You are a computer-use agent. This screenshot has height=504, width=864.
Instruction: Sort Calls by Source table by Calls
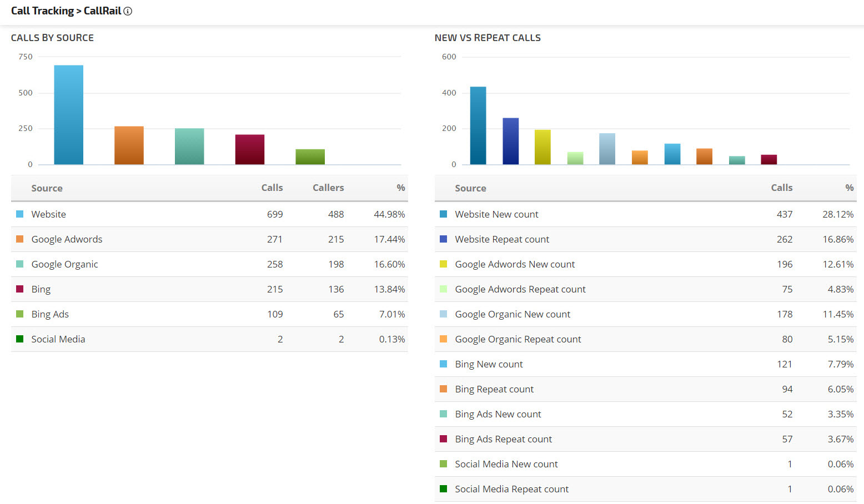pos(272,188)
